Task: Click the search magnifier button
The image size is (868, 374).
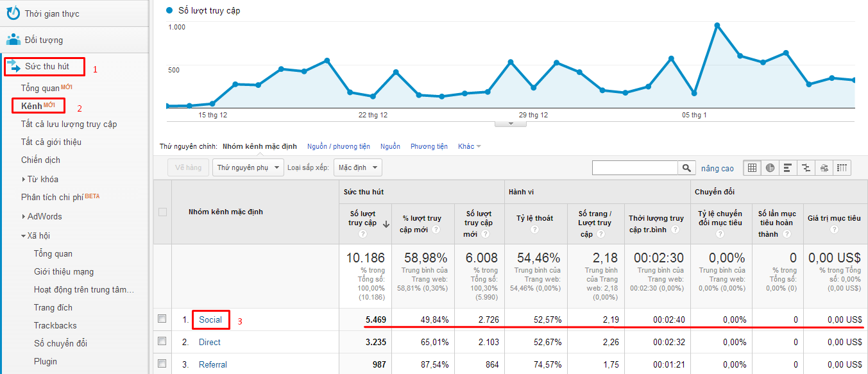Action: [687, 168]
